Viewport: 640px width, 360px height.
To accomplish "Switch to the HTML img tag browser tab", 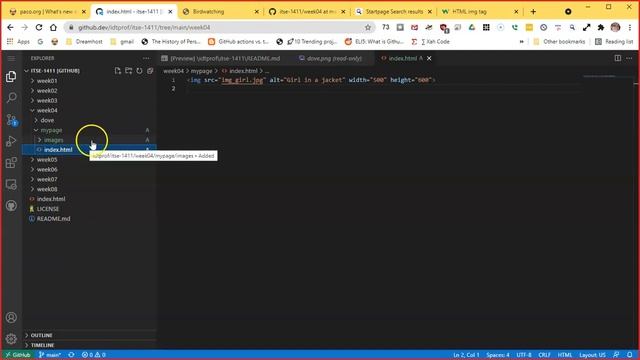I will click(x=480, y=12).
